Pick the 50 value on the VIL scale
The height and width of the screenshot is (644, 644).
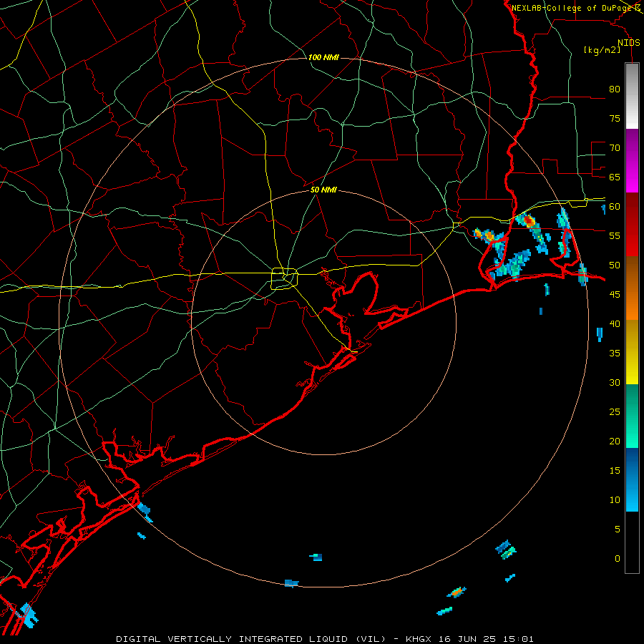coord(615,265)
